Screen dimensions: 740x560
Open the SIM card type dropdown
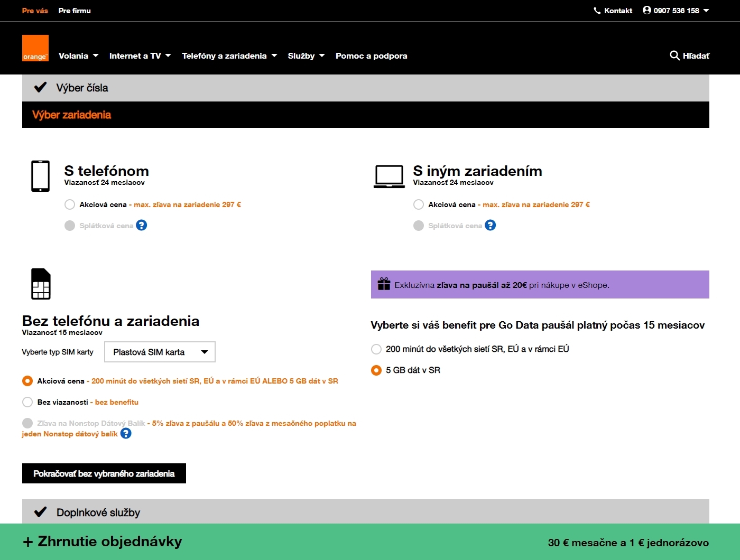coord(160,352)
